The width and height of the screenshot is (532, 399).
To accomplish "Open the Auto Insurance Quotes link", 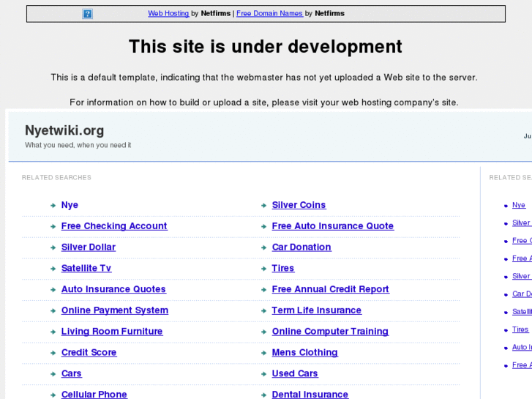I will point(113,289).
